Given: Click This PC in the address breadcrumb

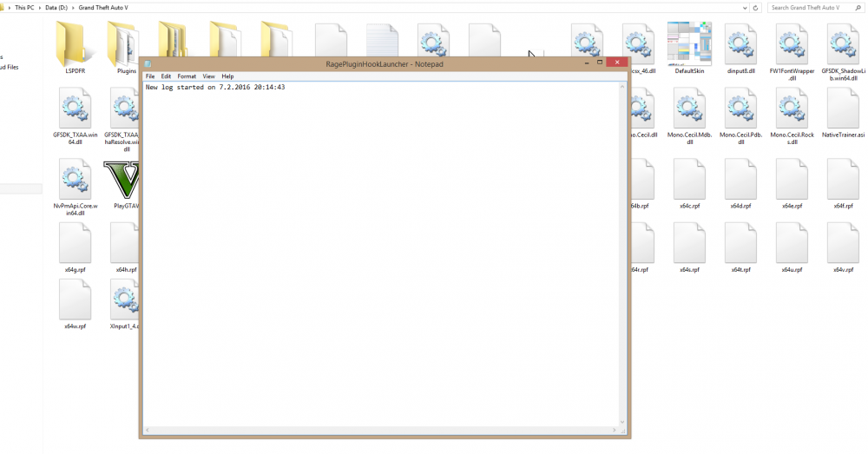Looking at the screenshot, I should 24,8.
